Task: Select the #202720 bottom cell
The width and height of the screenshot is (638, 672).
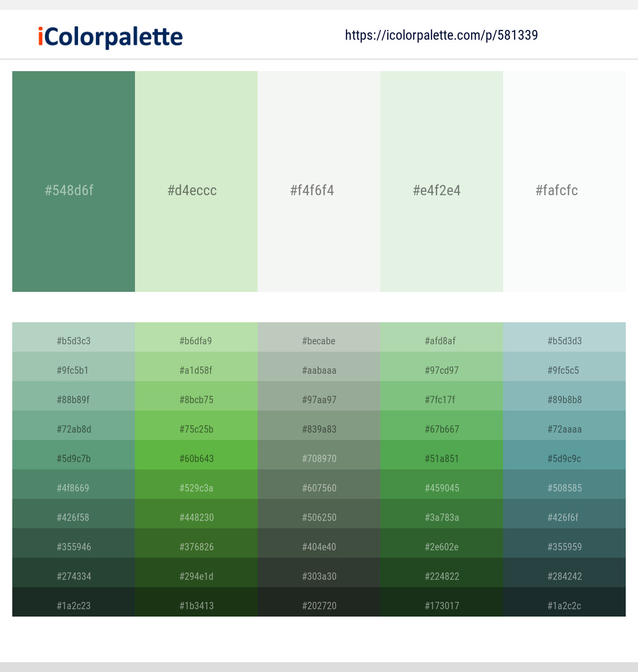Action: (x=319, y=606)
